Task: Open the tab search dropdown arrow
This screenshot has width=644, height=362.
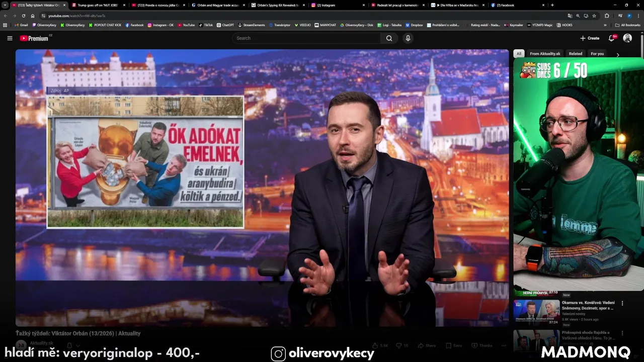Action: tap(5, 5)
